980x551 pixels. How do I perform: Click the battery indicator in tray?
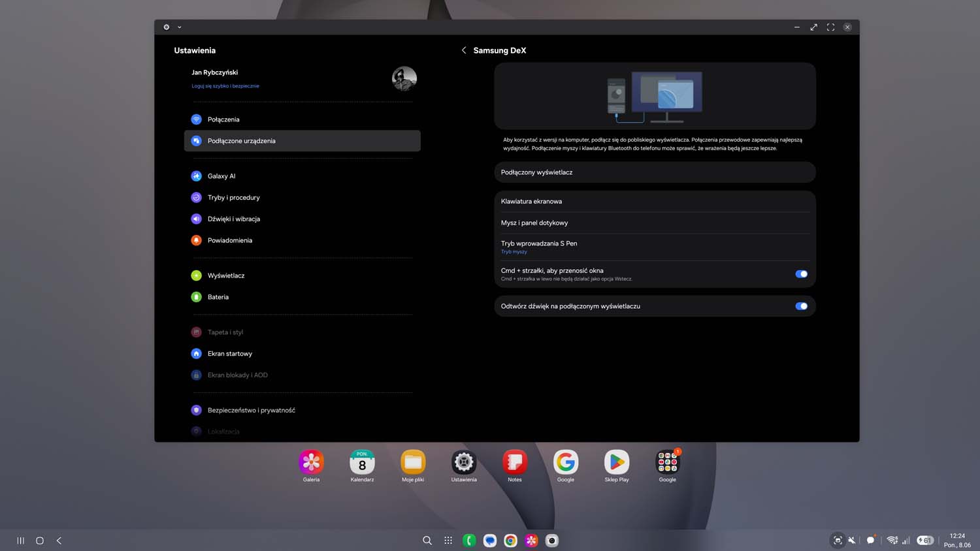coord(924,541)
